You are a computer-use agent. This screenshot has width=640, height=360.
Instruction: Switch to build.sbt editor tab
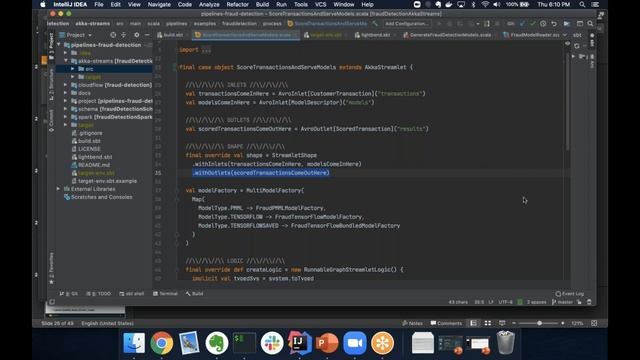click(170, 35)
